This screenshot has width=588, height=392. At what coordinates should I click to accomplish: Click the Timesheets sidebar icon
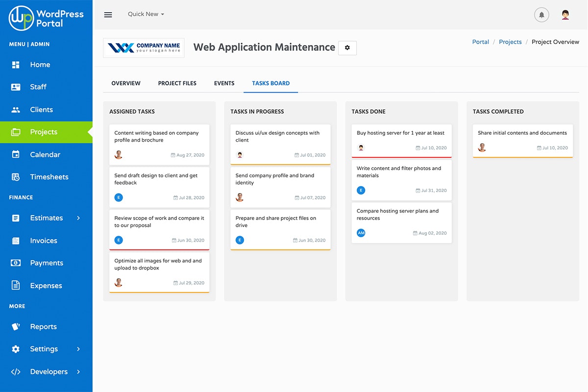coord(16,177)
